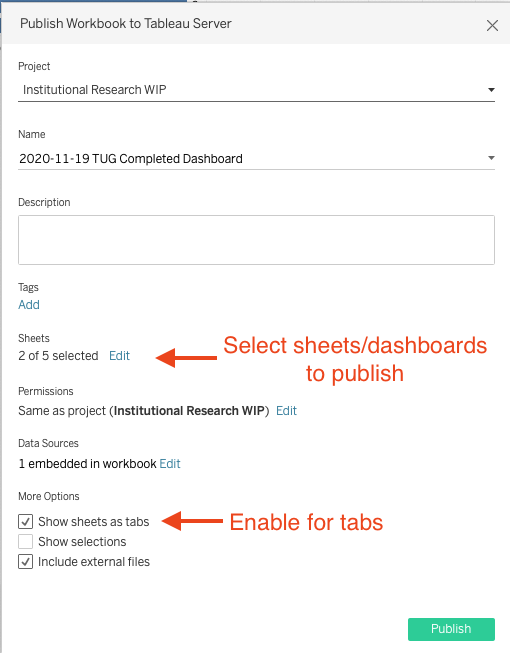This screenshot has width=510, height=653.
Task: Select the Institutional Research WIP project field
Action: (x=256, y=90)
